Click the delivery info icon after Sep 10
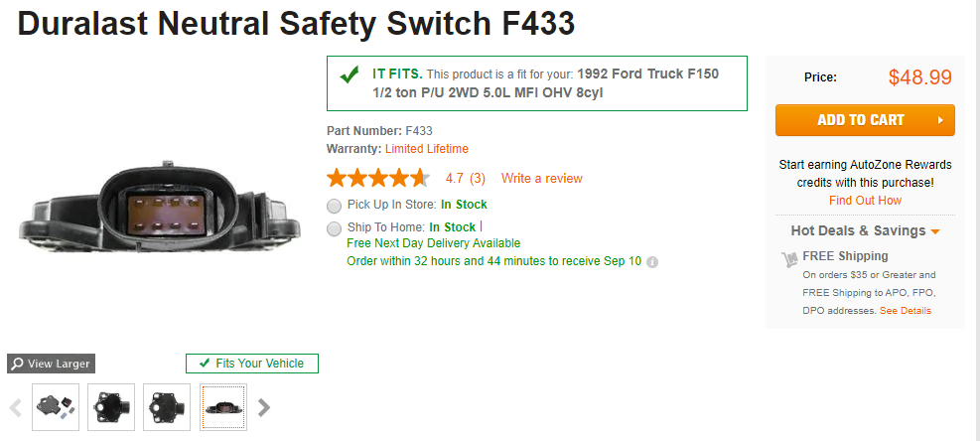The image size is (980, 441). click(652, 263)
